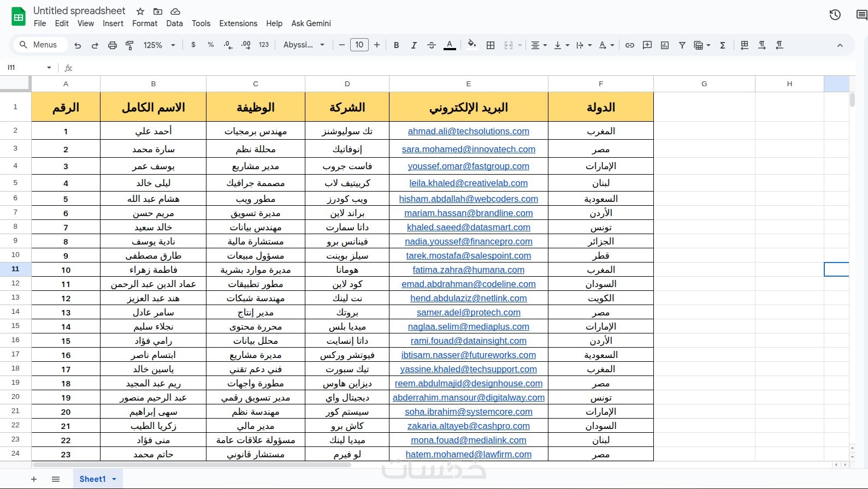Open the vertical align dropdown

tap(562, 45)
